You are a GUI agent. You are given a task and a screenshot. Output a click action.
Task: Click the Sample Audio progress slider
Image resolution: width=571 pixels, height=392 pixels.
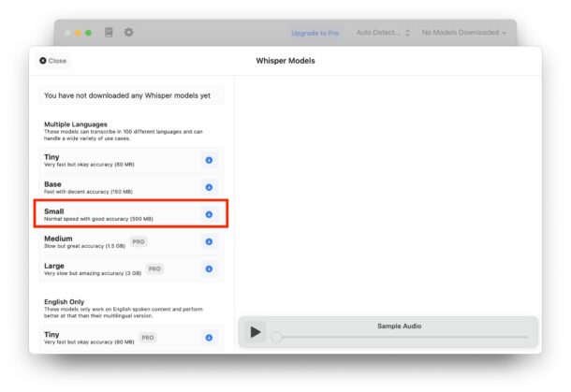(401, 337)
